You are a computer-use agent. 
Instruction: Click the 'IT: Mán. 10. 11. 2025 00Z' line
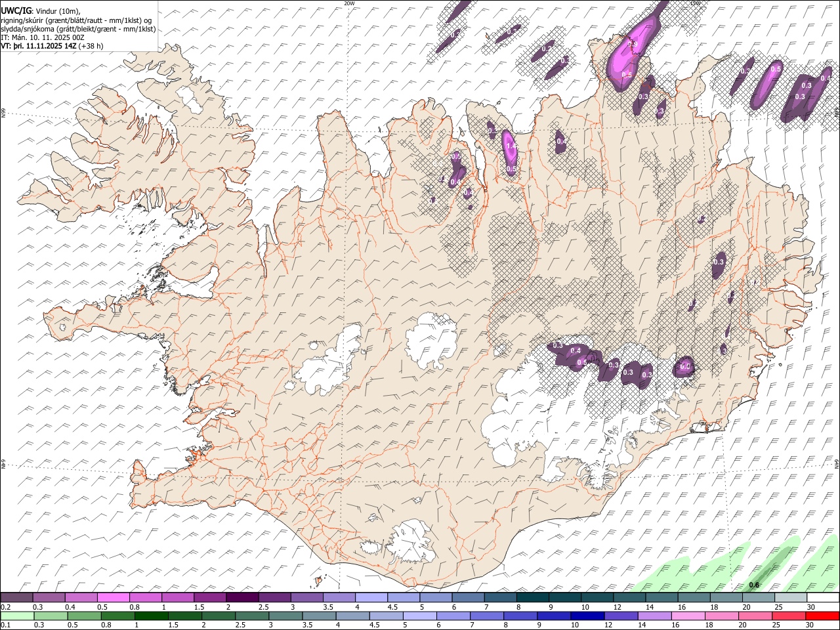[43, 37]
